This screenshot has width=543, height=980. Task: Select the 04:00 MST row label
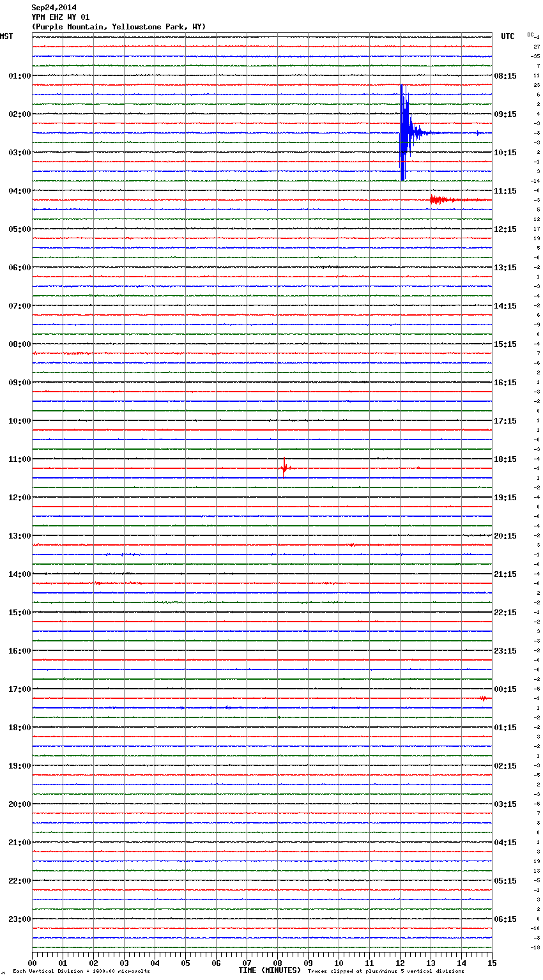coord(19,191)
